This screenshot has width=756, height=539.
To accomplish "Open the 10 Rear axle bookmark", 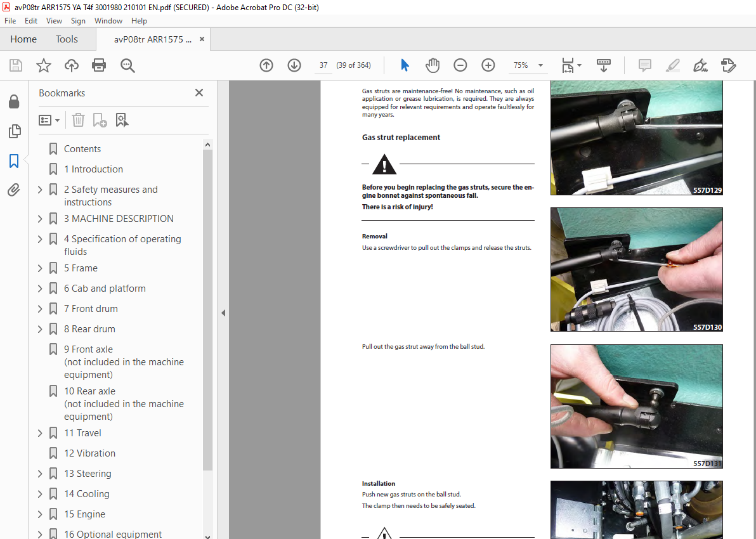I will tap(124, 403).
